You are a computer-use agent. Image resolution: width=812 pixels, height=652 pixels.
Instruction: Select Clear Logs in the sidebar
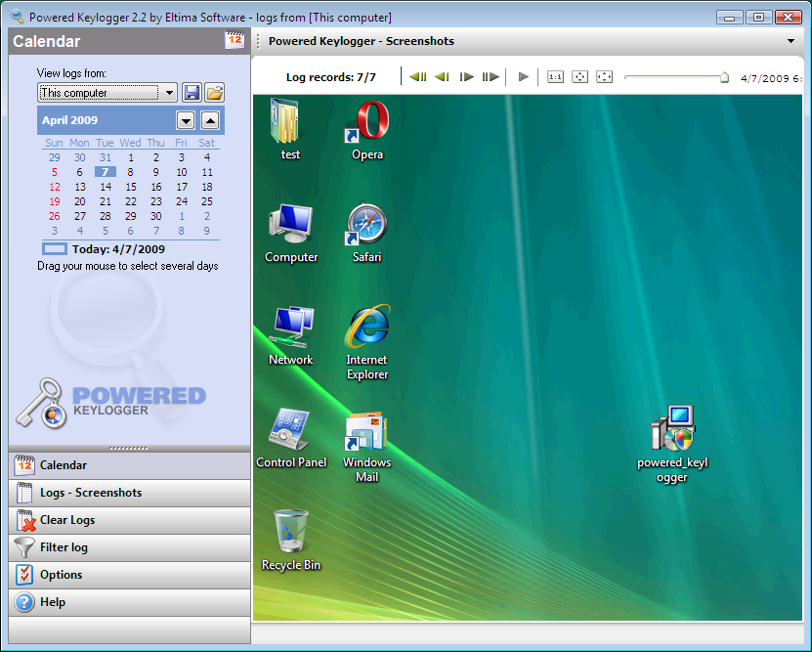coord(67,520)
